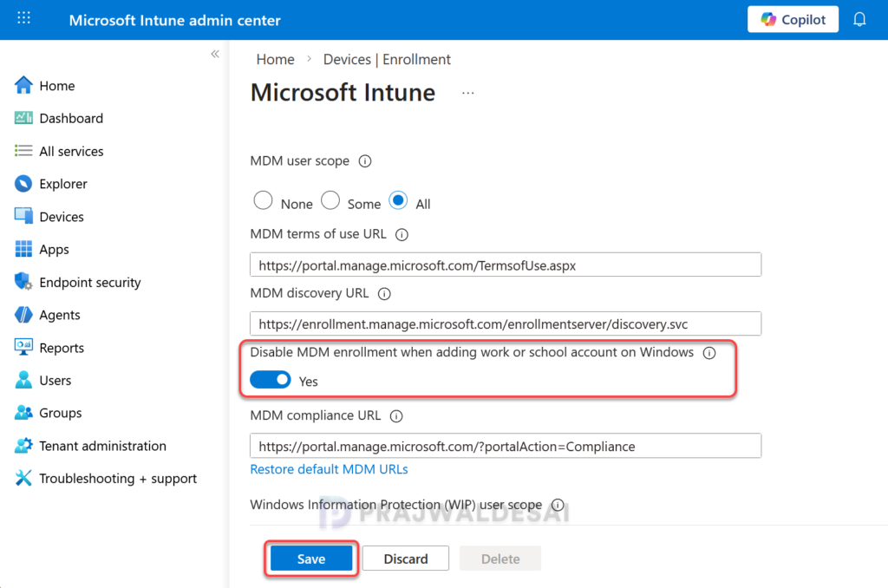Screen dimensions: 888x588
Task: Click the Devices monitor icon
Action: (23, 217)
